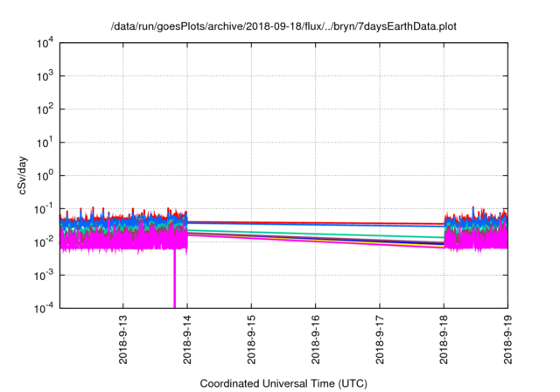The height and width of the screenshot is (392, 560).
Task: Click the 2018-9-18 date tick label
Action: pyautogui.click(x=444, y=339)
